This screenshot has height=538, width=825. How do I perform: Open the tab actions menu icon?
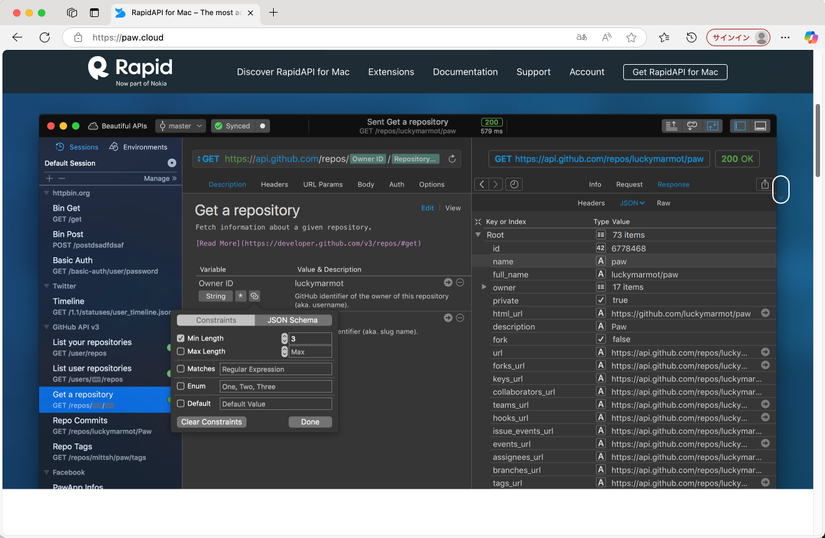click(94, 13)
